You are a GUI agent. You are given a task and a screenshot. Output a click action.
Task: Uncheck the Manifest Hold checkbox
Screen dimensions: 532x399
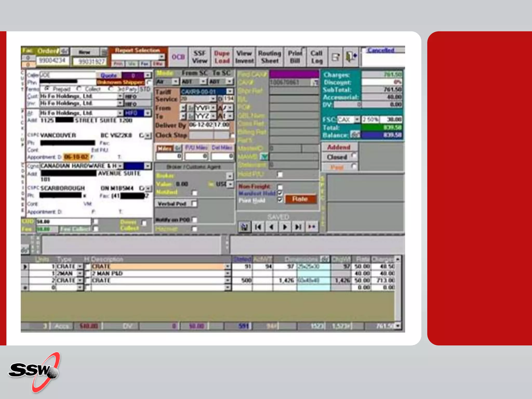click(x=280, y=193)
